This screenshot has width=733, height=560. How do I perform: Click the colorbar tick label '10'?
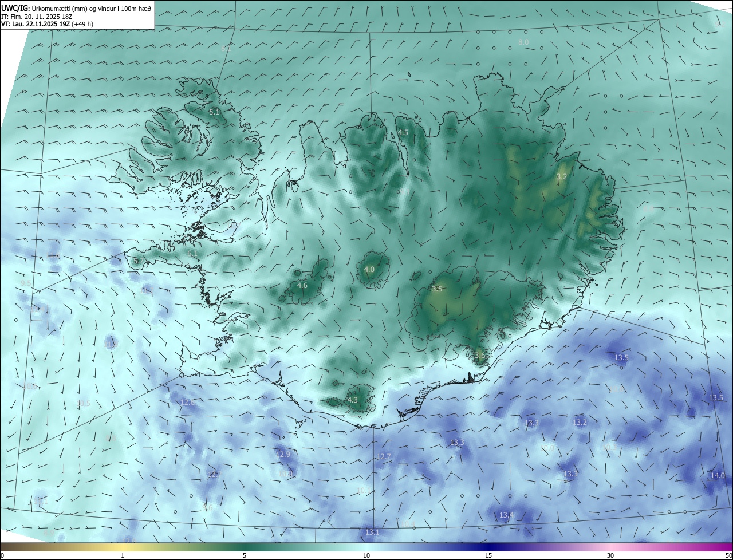pyautogui.click(x=366, y=555)
